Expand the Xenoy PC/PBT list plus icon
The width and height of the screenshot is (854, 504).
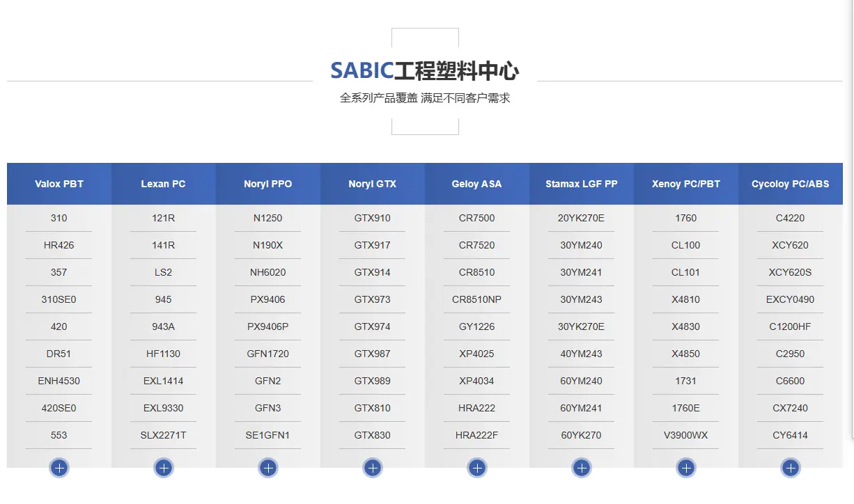point(686,468)
